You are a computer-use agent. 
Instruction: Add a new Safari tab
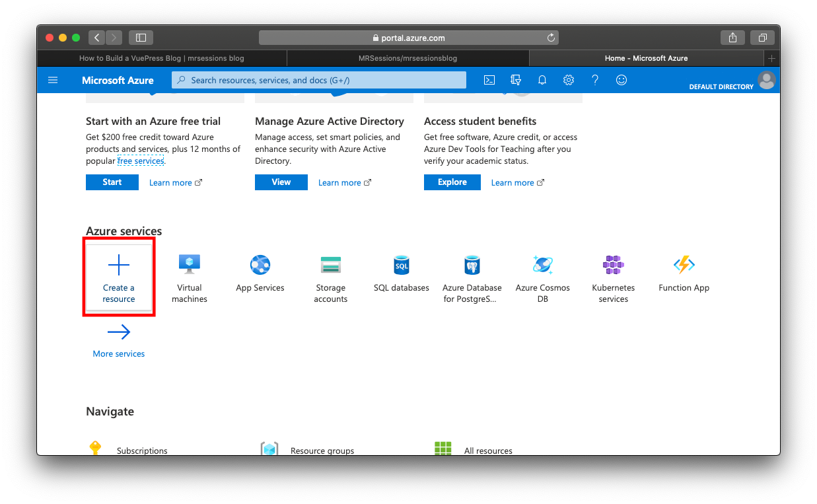(771, 58)
